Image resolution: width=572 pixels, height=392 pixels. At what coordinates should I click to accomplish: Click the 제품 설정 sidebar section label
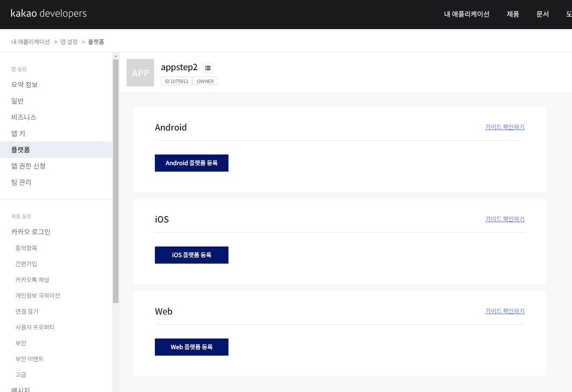(21, 217)
